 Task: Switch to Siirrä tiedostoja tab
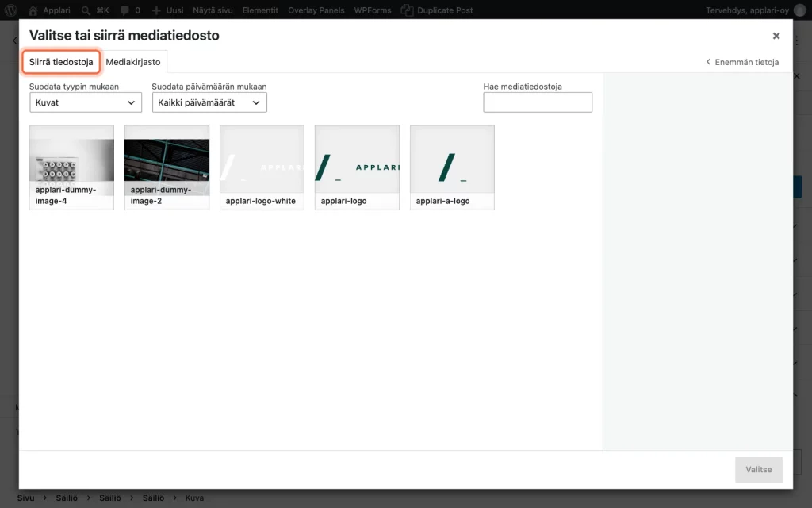click(x=61, y=62)
